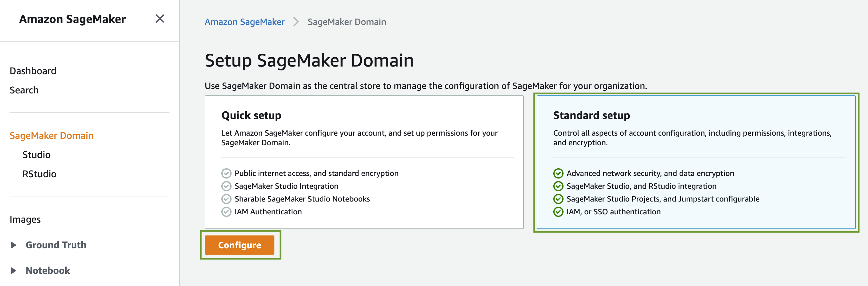Open RStudio under SageMaker Domain

coord(39,174)
